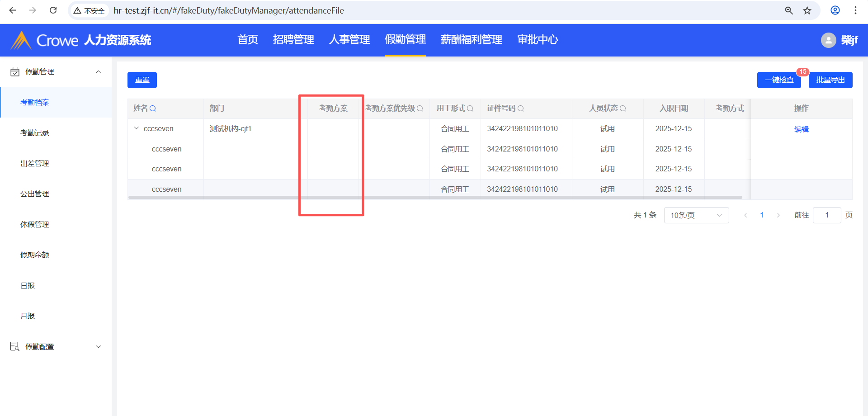
Task: Open 公出管理 in the sidebar
Action: point(56,194)
